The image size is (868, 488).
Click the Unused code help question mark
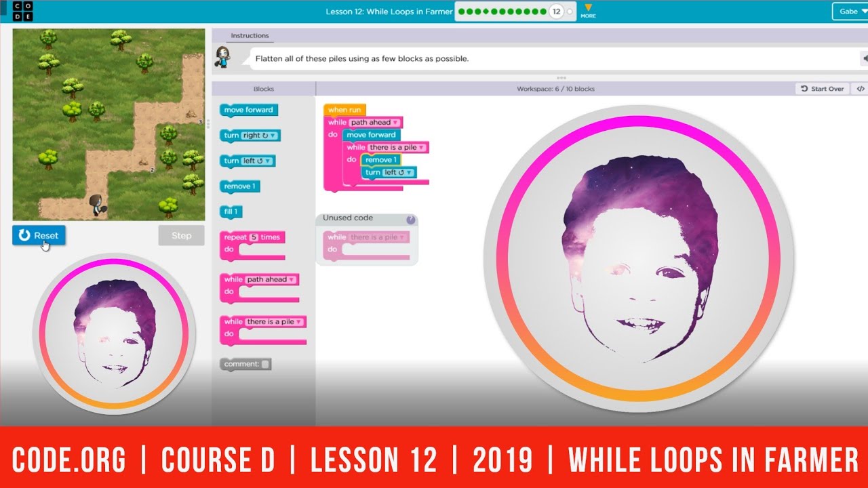coord(410,220)
